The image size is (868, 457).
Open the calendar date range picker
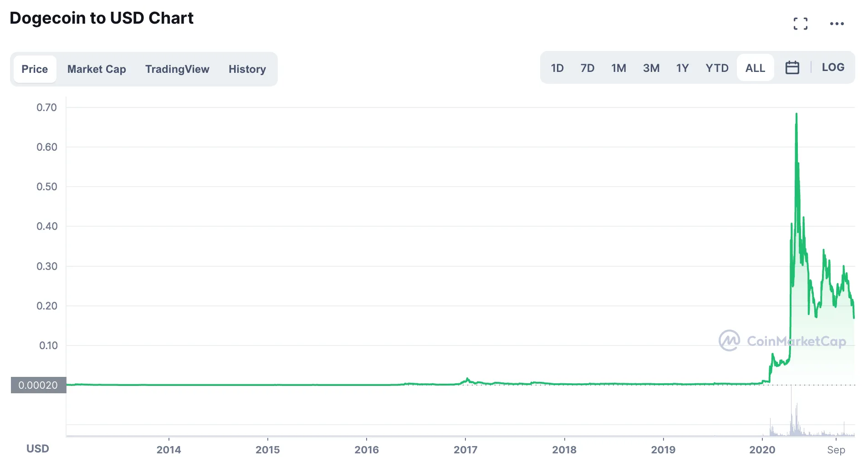click(x=792, y=68)
